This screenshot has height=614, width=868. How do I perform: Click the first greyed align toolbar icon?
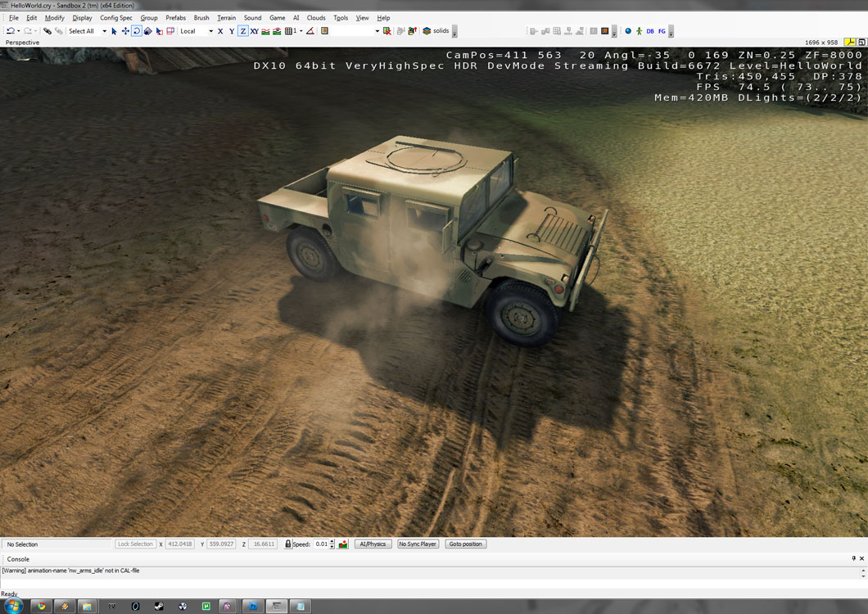534,31
